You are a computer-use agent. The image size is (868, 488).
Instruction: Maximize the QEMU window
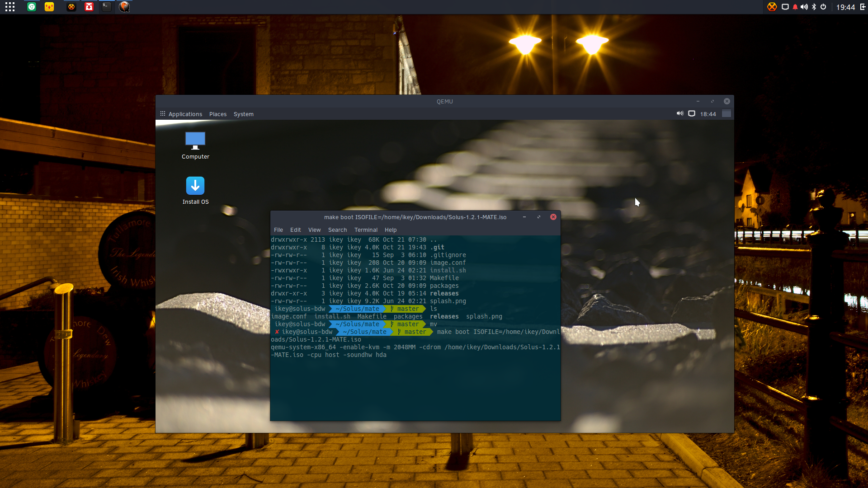point(712,101)
